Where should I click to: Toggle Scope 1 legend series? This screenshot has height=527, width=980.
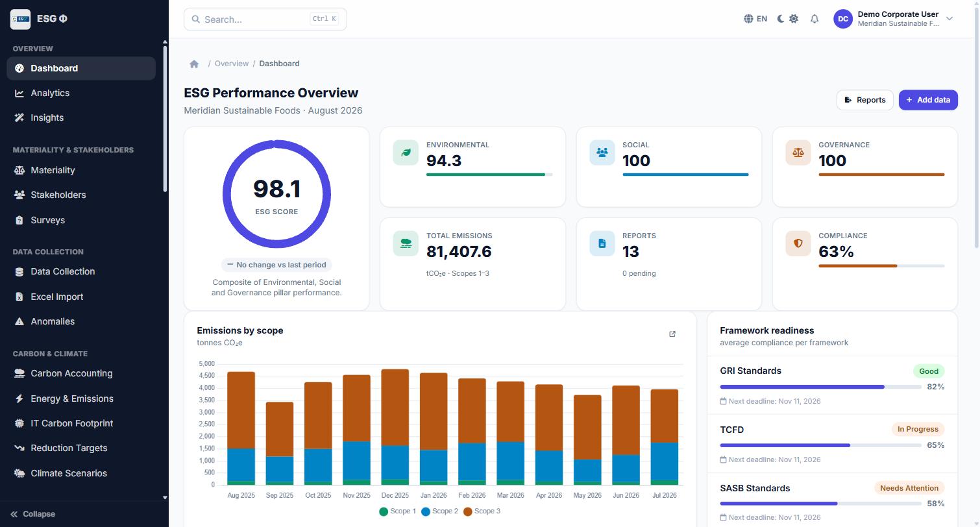click(x=398, y=511)
